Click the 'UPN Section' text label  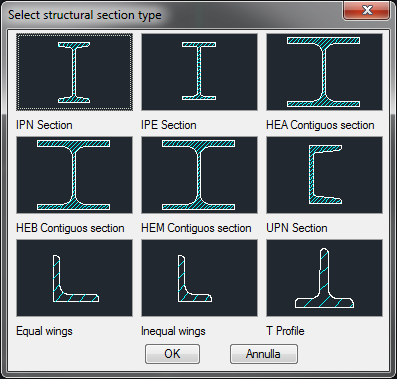[x=297, y=228]
